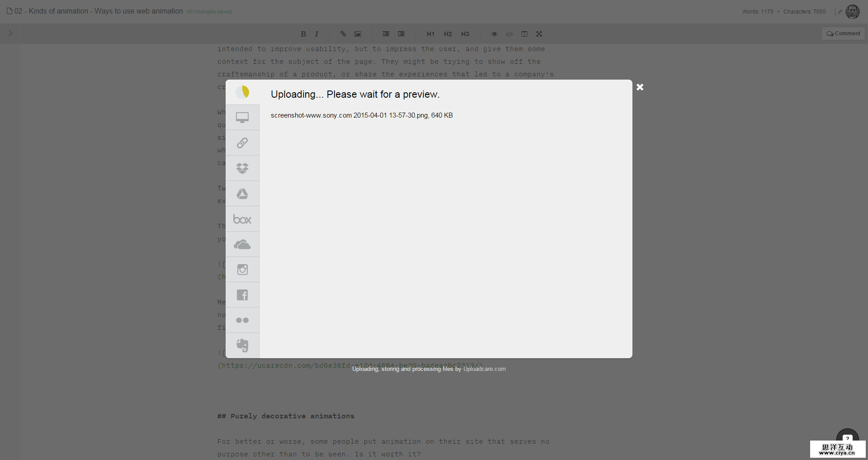
Task: Open Google Drive upload source
Action: 242,194
